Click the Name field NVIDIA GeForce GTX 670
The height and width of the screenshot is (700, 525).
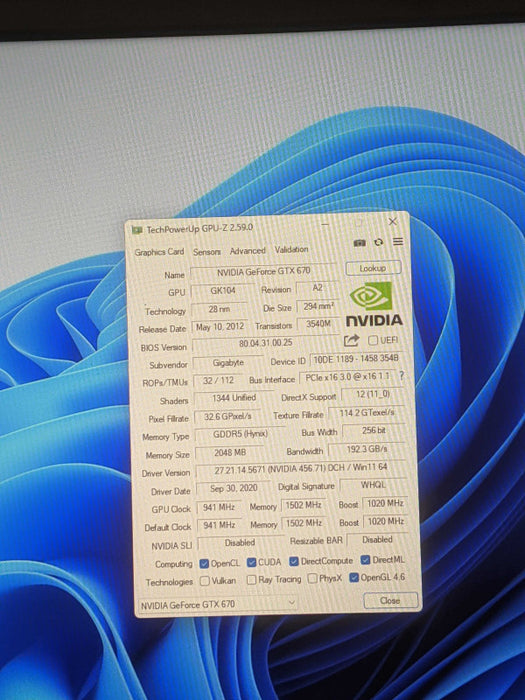[263, 271]
